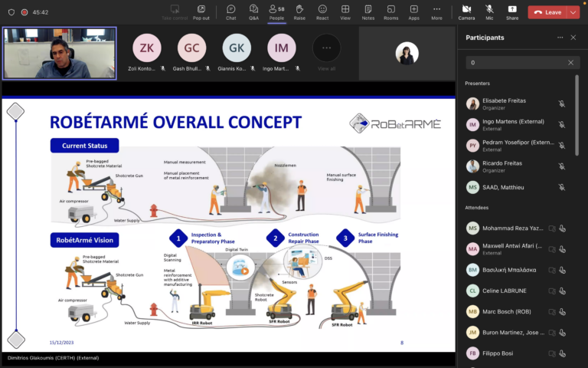
Task: Toggle camera for Mohammad Reza Yaz
Action: (x=551, y=228)
